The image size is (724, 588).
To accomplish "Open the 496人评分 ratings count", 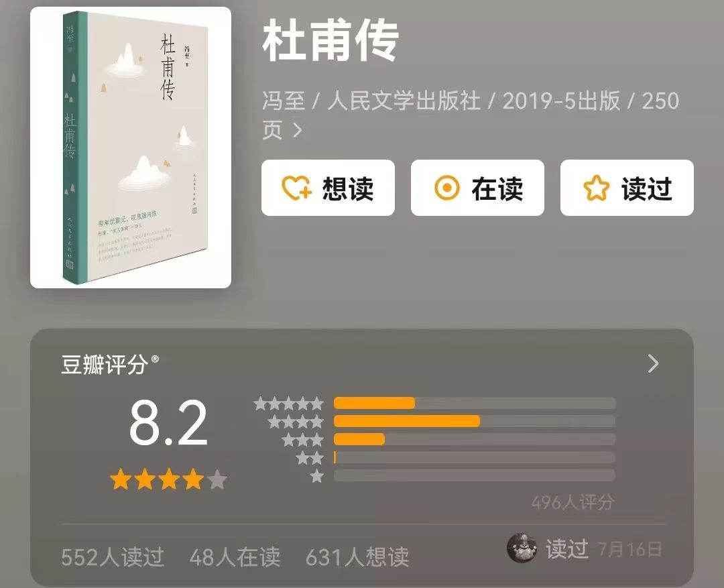I will point(572,502).
